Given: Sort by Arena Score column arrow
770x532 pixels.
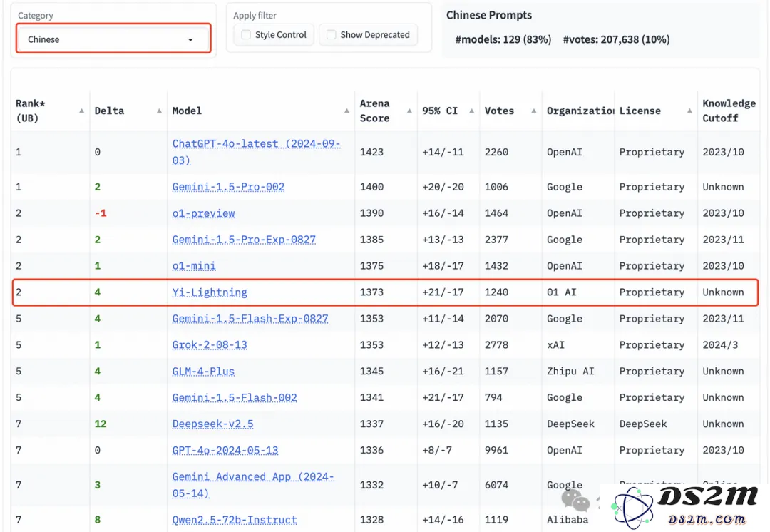Looking at the screenshot, I should click(x=409, y=111).
